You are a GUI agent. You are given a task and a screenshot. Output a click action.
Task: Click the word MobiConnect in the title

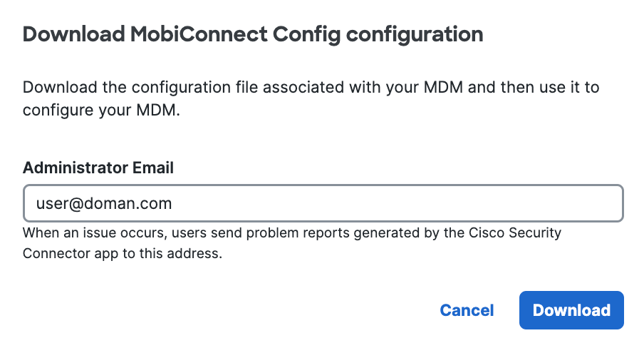pyautogui.click(x=199, y=34)
